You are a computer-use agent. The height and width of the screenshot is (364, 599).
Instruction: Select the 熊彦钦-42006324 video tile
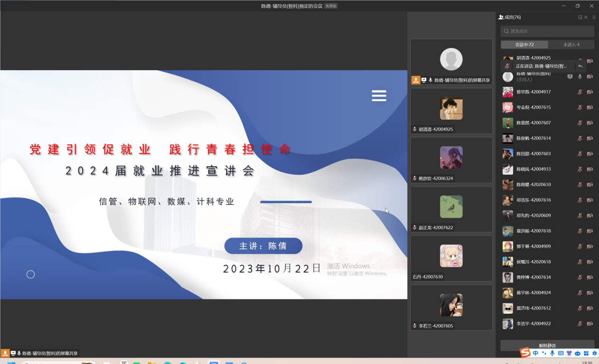(x=451, y=160)
